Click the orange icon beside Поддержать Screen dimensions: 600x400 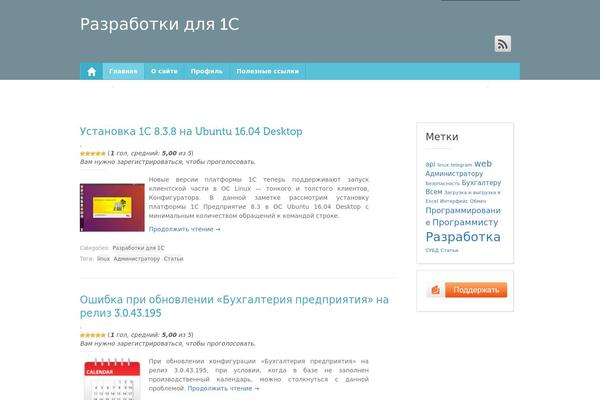click(435, 290)
